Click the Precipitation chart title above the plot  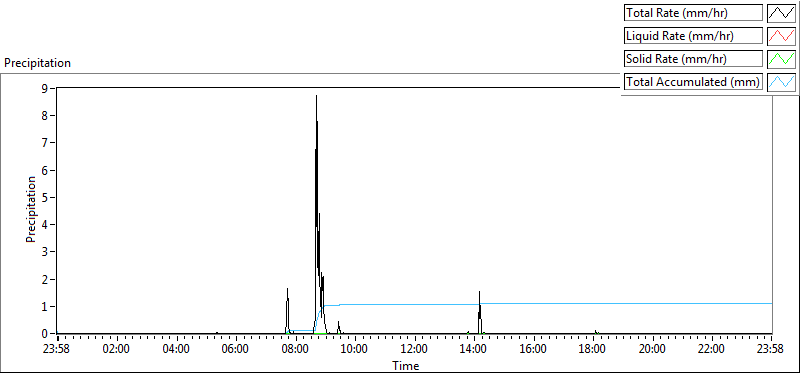tap(37, 63)
